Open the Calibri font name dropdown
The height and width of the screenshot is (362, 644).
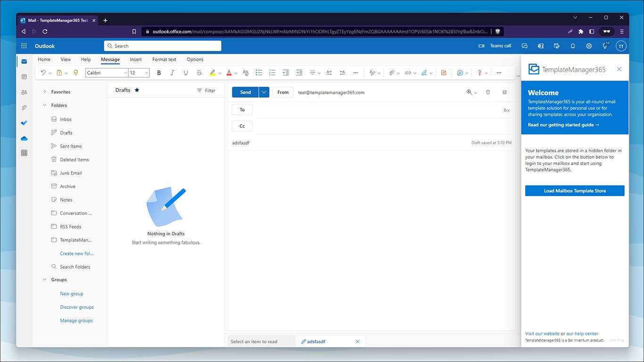107,73
